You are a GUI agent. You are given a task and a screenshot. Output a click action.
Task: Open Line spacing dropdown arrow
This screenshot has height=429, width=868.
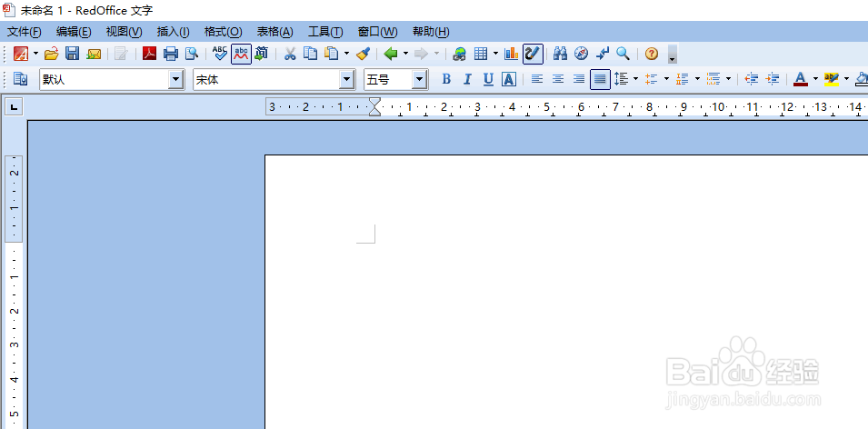[636, 79]
